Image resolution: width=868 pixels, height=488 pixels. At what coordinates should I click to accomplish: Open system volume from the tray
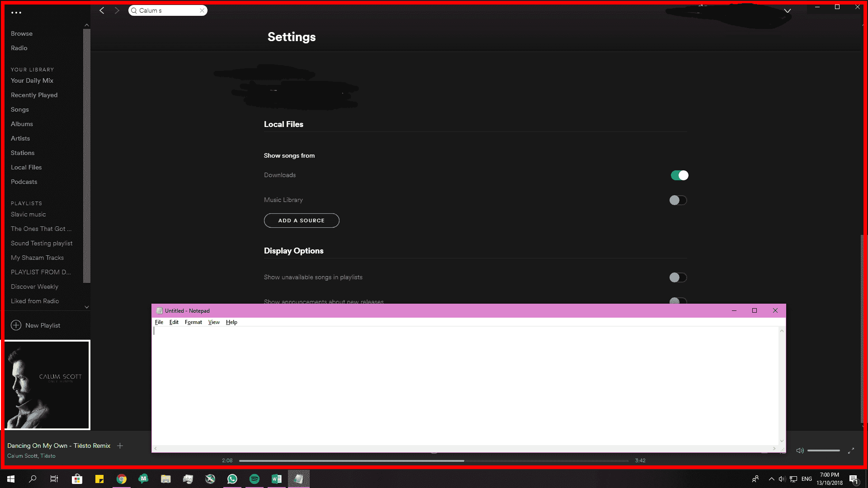click(782, 479)
